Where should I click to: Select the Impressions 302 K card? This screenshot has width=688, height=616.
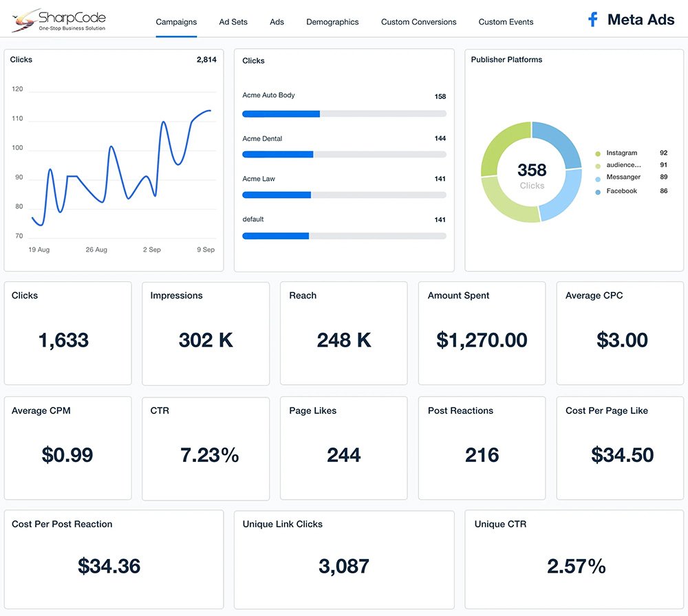click(x=206, y=333)
